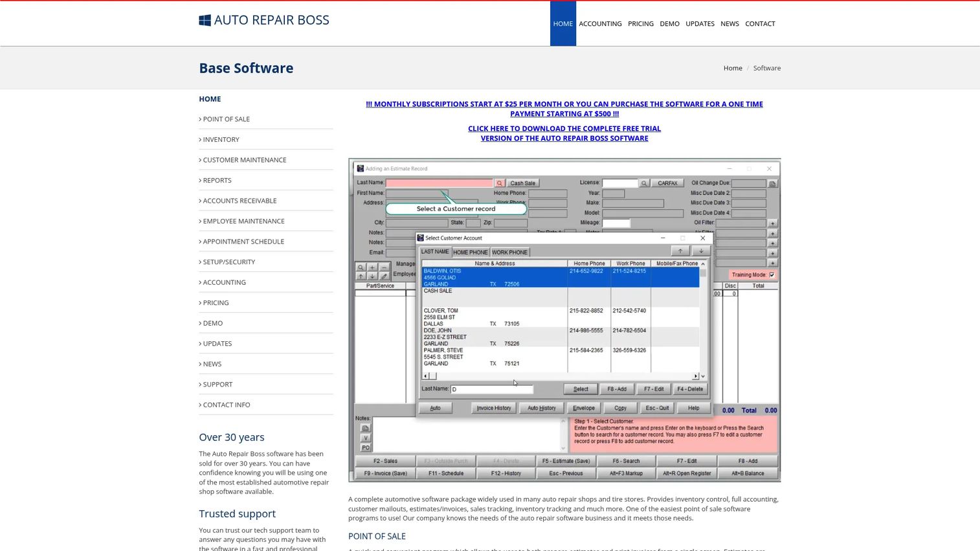This screenshot has width=980, height=551.
Task: Click the pencil edit icon above Part/Service
Action: click(x=384, y=276)
